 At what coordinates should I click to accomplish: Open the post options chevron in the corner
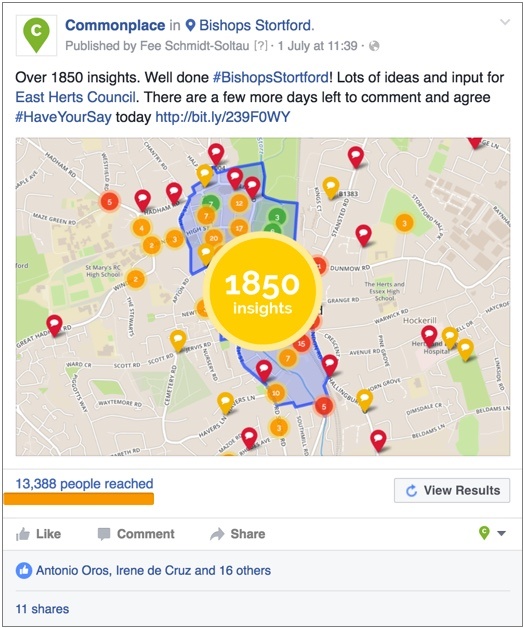click(x=505, y=22)
